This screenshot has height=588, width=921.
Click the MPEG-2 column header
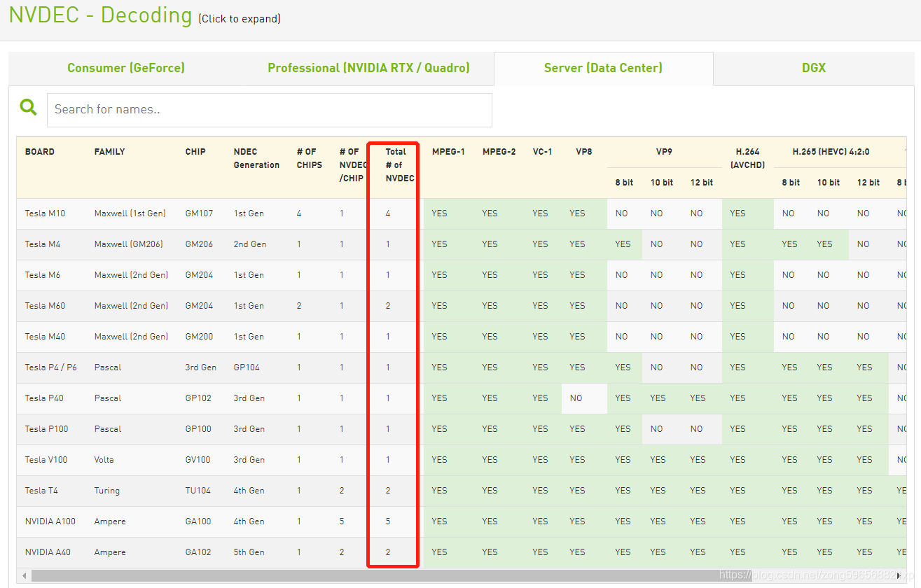point(499,152)
